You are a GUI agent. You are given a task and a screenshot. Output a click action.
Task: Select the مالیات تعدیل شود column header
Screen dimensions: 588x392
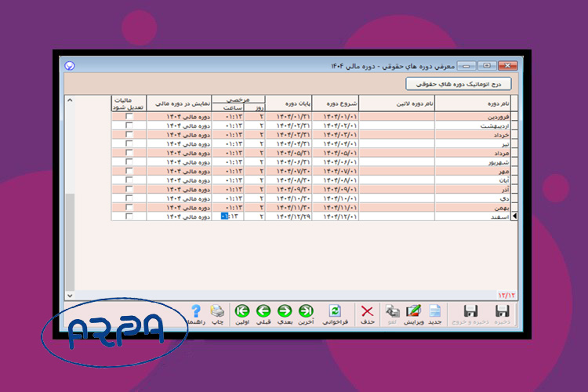[129, 103]
